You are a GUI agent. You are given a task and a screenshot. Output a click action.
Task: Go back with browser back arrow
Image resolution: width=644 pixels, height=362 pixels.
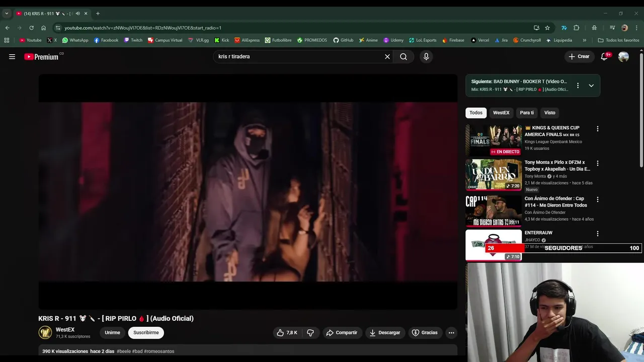(x=7, y=28)
